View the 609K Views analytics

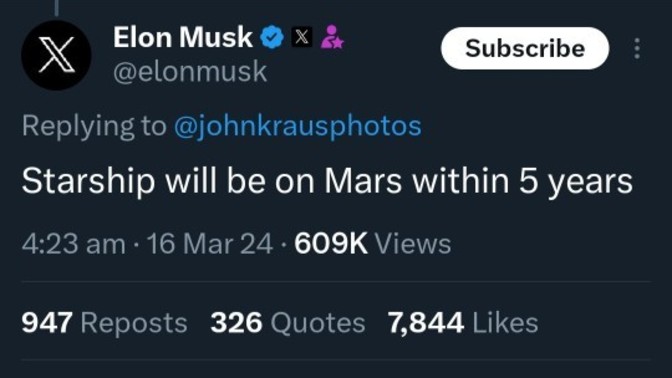pyautogui.click(x=372, y=244)
